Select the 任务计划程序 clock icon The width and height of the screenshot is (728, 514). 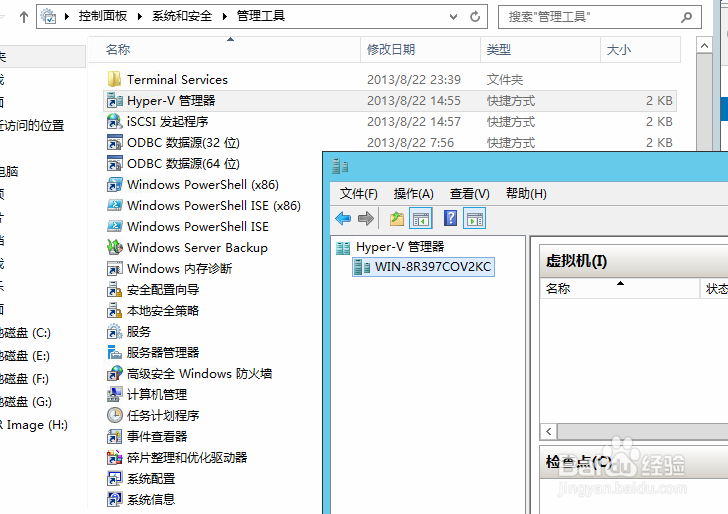click(114, 415)
